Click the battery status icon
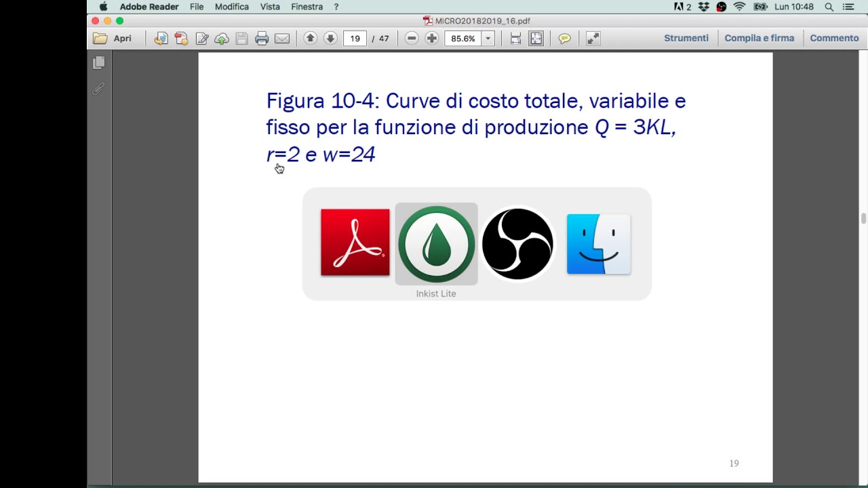Image resolution: width=868 pixels, height=488 pixels. click(760, 7)
